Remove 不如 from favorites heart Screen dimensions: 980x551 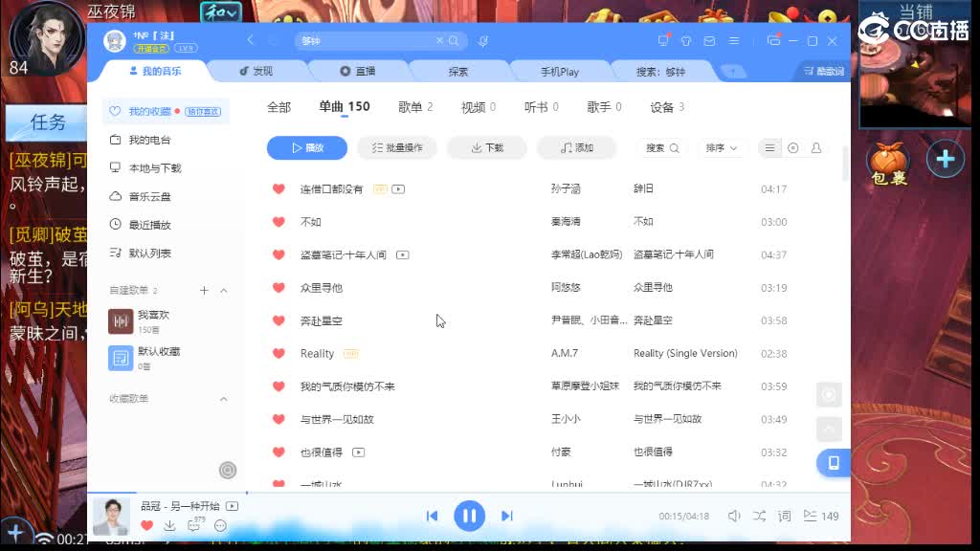pyautogui.click(x=278, y=222)
